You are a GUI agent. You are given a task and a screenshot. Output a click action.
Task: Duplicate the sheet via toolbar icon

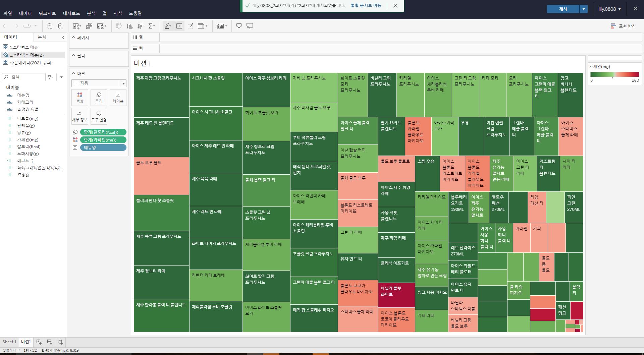(89, 26)
